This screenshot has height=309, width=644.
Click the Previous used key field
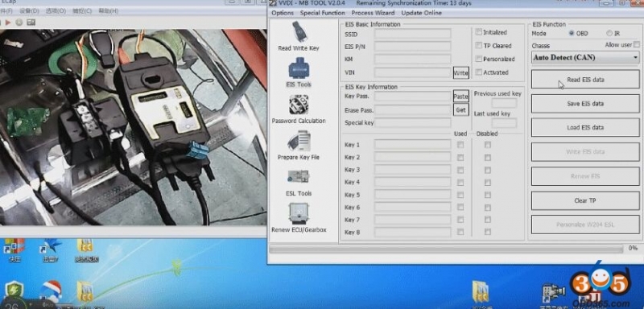click(504, 103)
